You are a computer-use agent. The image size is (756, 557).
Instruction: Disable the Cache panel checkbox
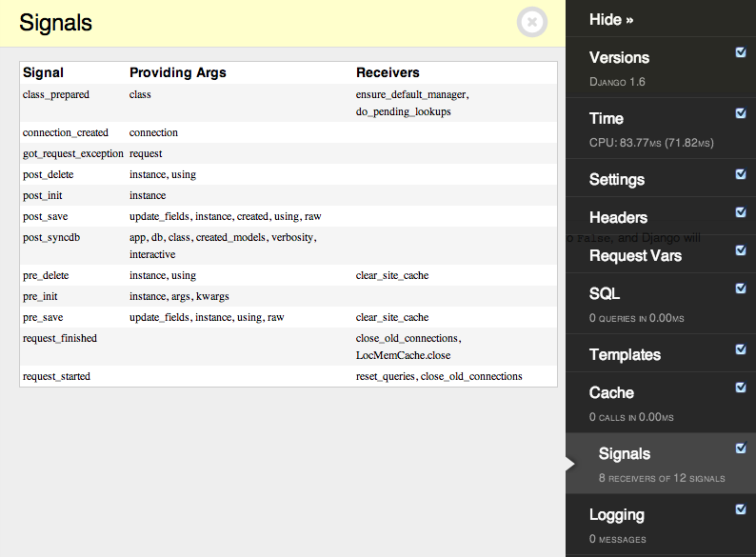[x=741, y=388]
